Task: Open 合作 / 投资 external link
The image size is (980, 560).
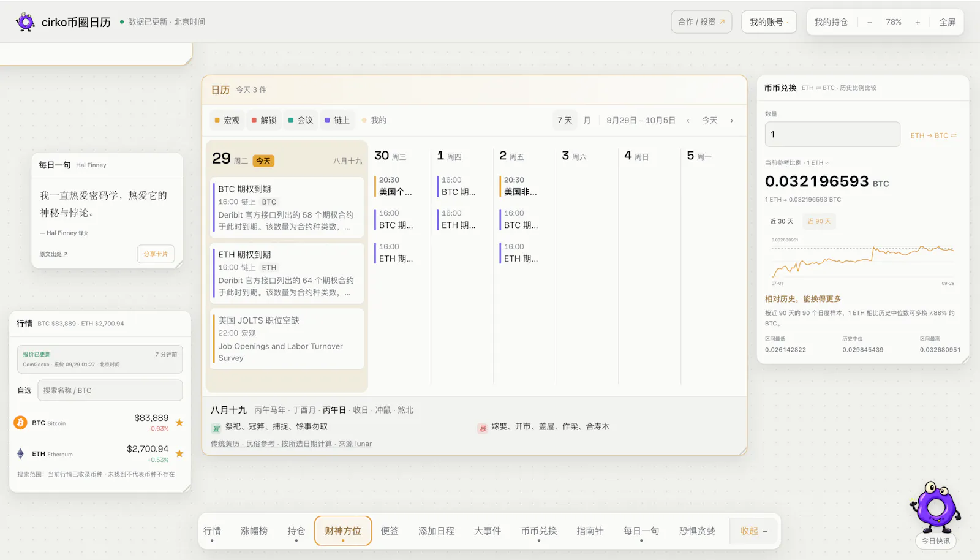Action: tap(701, 22)
